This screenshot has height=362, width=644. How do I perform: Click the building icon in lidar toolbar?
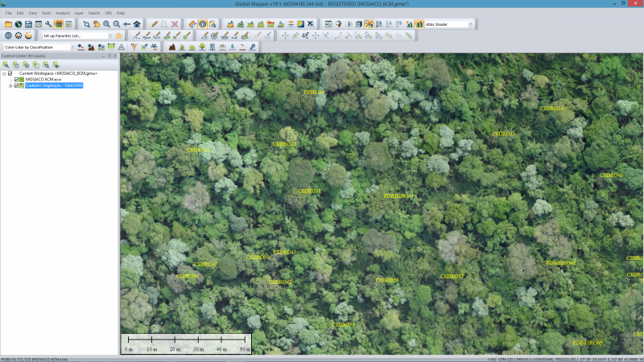(x=213, y=47)
